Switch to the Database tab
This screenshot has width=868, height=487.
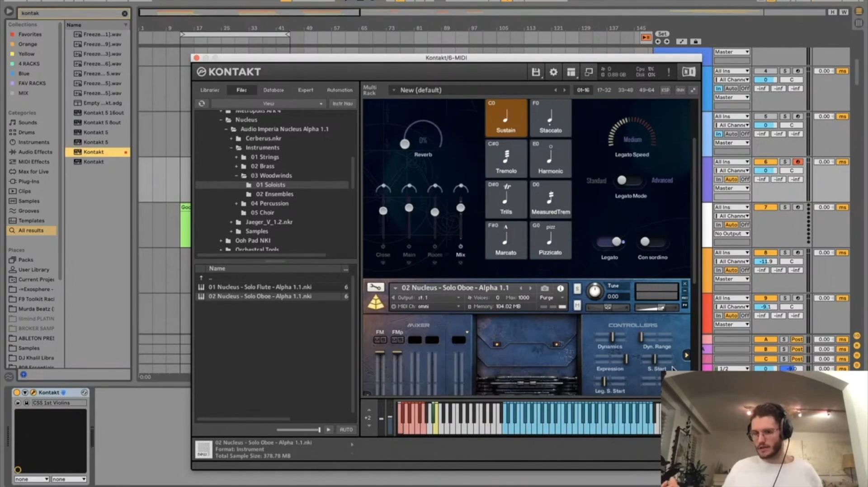pyautogui.click(x=274, y=90)
